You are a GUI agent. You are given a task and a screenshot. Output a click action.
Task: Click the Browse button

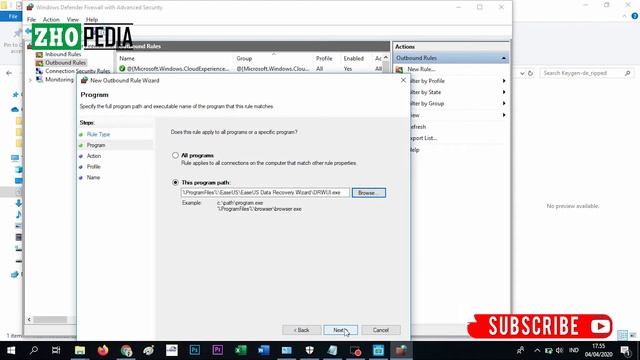[369, 193]
